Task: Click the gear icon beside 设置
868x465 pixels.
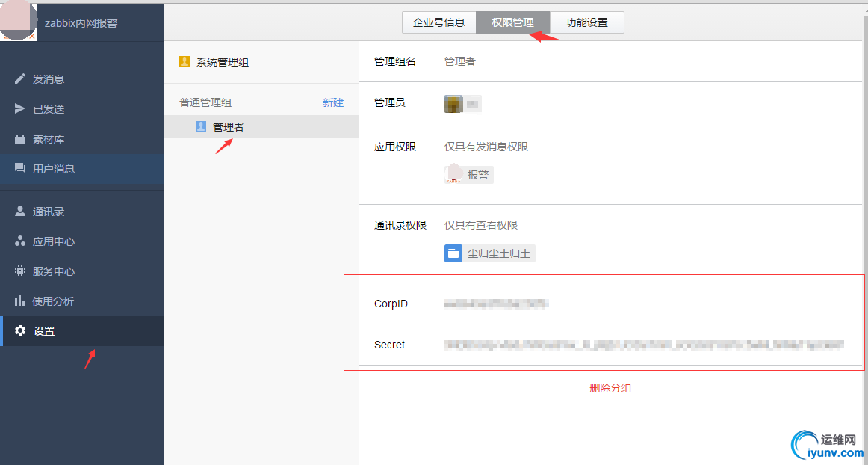Action: (x=20, y=331)
